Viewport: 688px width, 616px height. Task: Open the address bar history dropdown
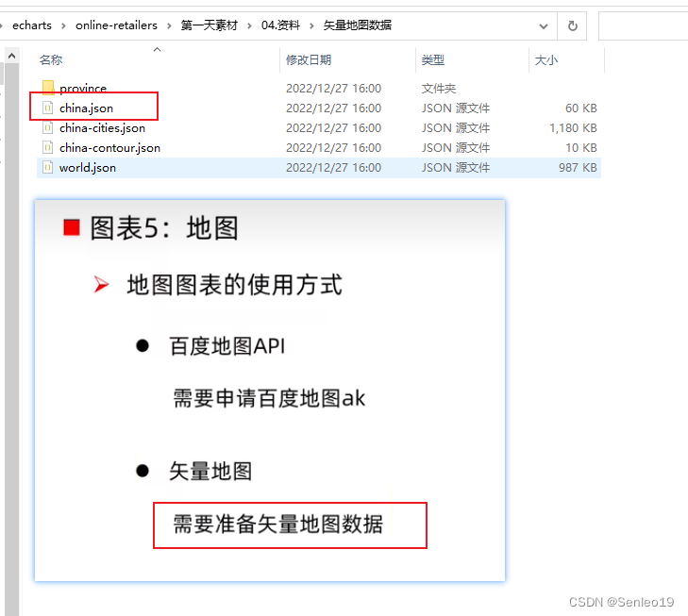(544, 26)
